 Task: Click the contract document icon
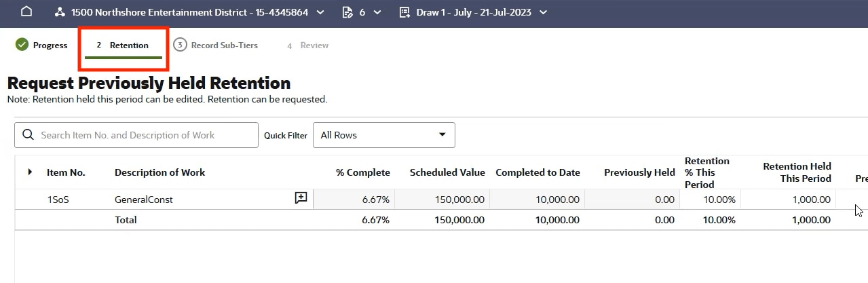coord(347,12)
